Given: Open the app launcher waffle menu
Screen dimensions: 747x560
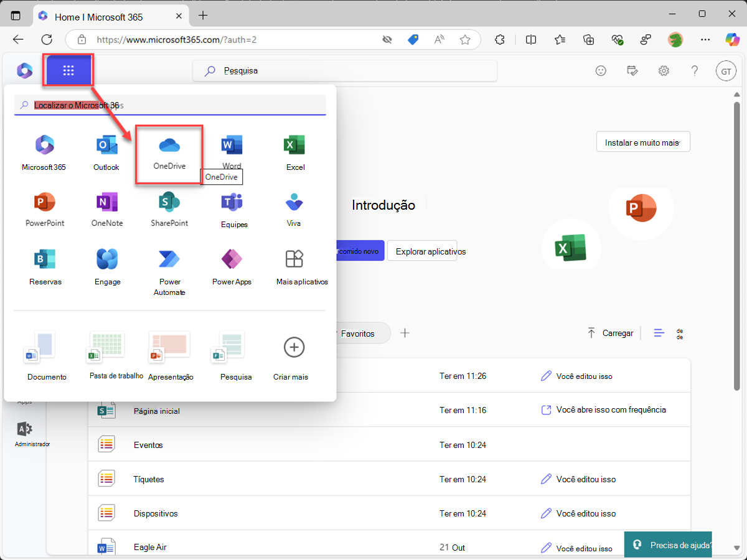Looking at the screenshot, I should click(68, 70).
